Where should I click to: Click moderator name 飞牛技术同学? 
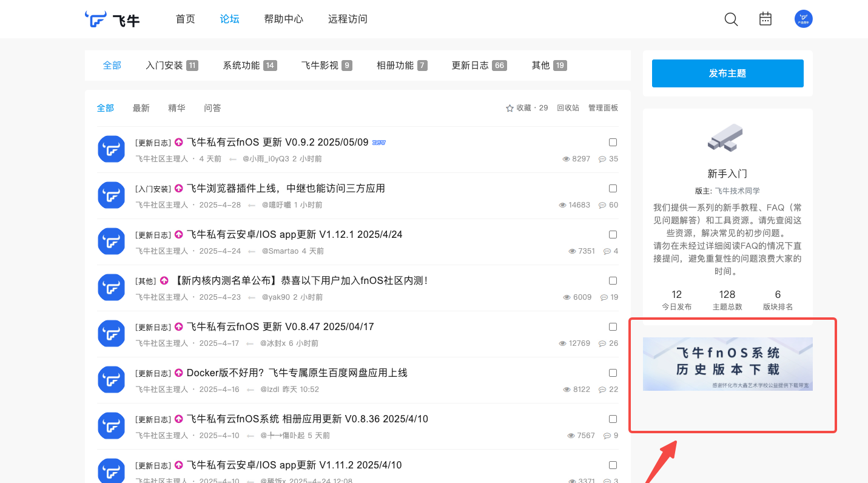pos(737,191)
